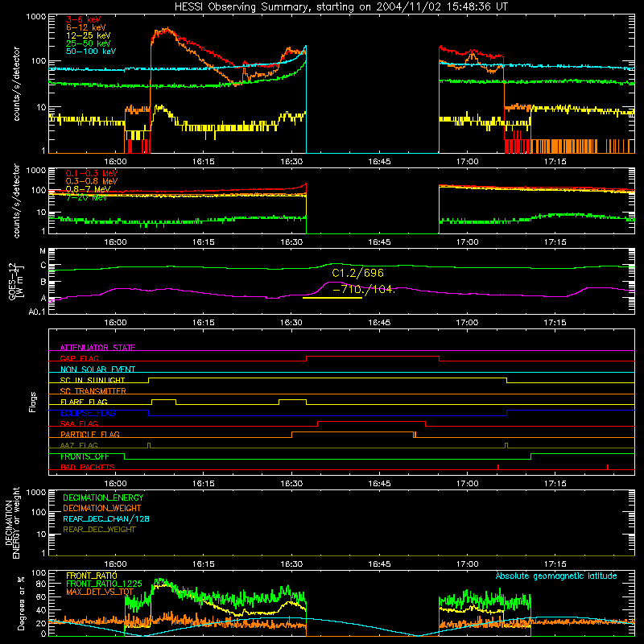Viewport: 644px width, 644px height.
Task: Select the SC_IN_SUNLIGHT flag label
Action: point(93,380)
